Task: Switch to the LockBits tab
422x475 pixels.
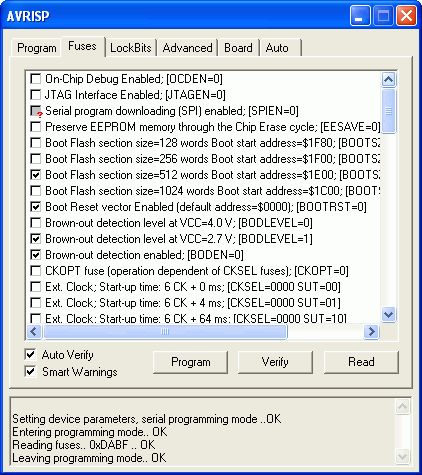Action: (131, 48)
